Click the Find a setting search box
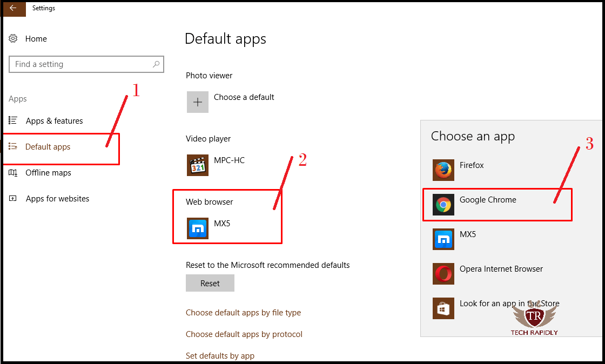The width and height of the screenshot is (605, 364). [86, 64]
